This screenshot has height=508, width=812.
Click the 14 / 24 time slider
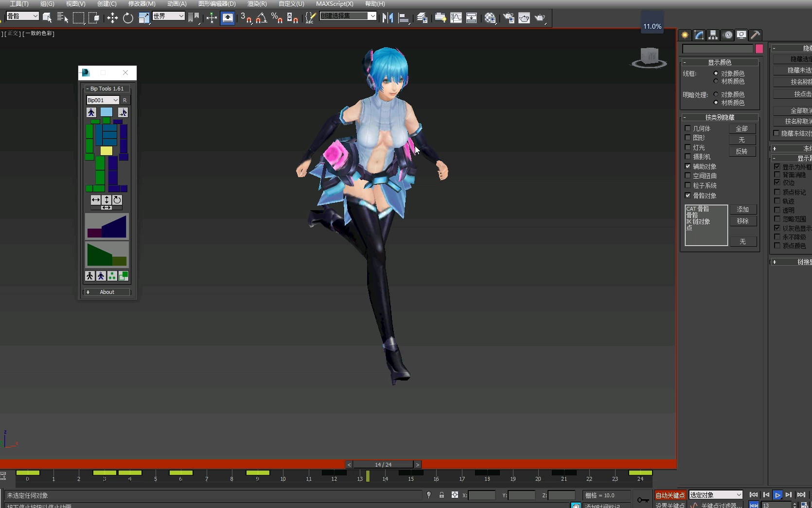tap(383, 465)
